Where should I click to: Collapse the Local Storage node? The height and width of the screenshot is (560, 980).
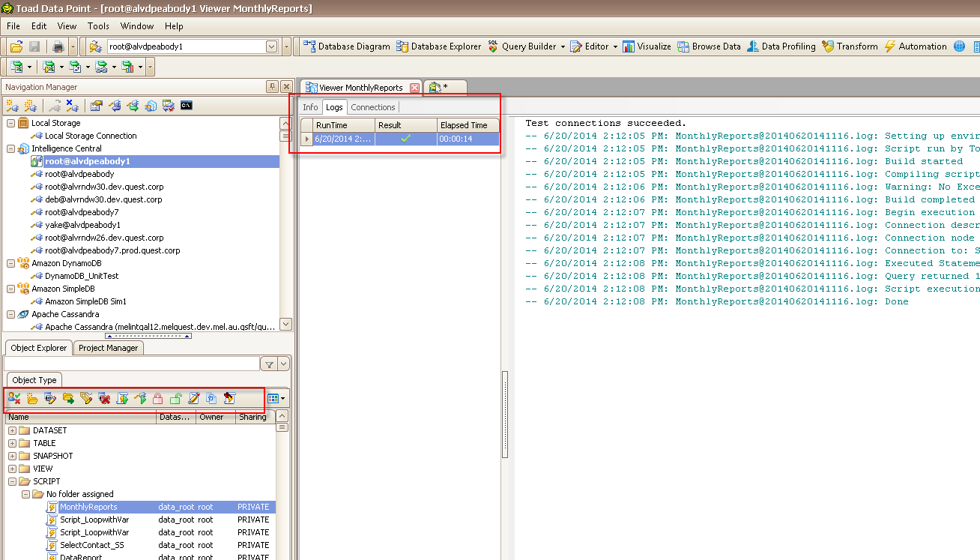tap(10, 123)
